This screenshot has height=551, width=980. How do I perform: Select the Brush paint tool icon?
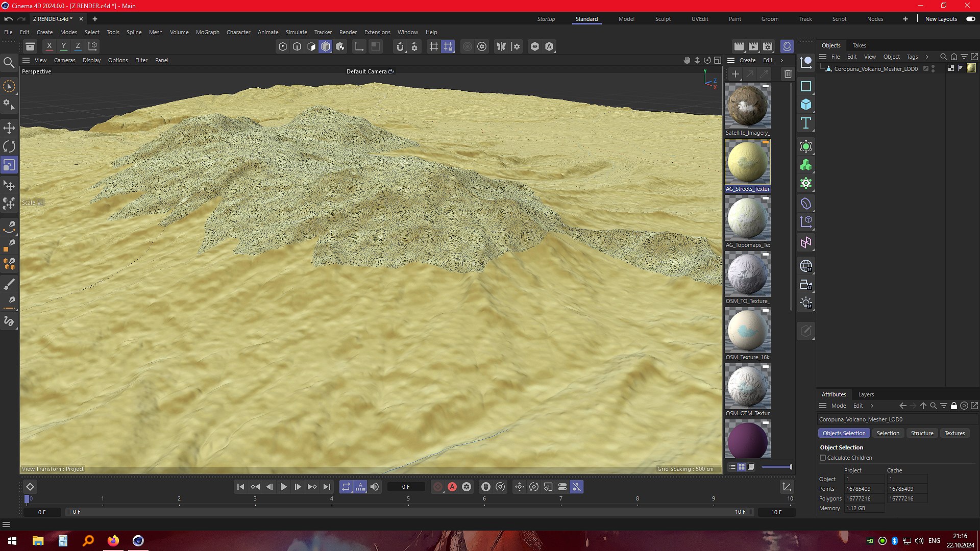9,284
